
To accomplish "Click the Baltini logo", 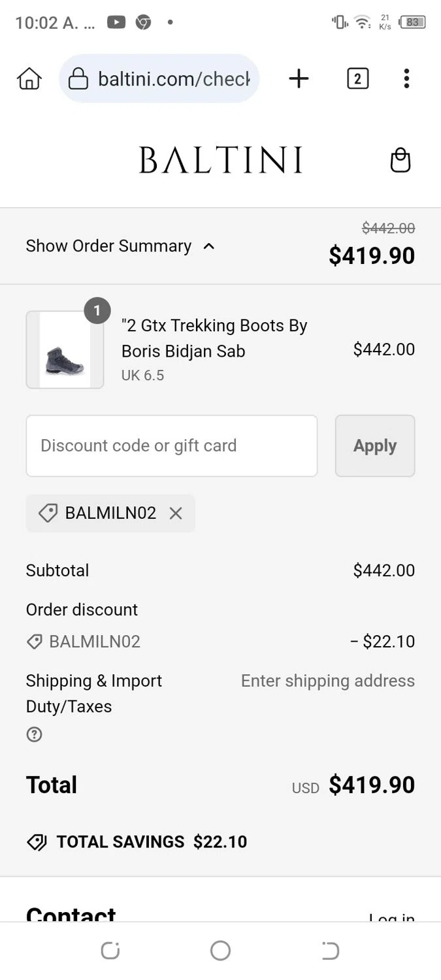I will pyautogui.click(x=220, y=160).
